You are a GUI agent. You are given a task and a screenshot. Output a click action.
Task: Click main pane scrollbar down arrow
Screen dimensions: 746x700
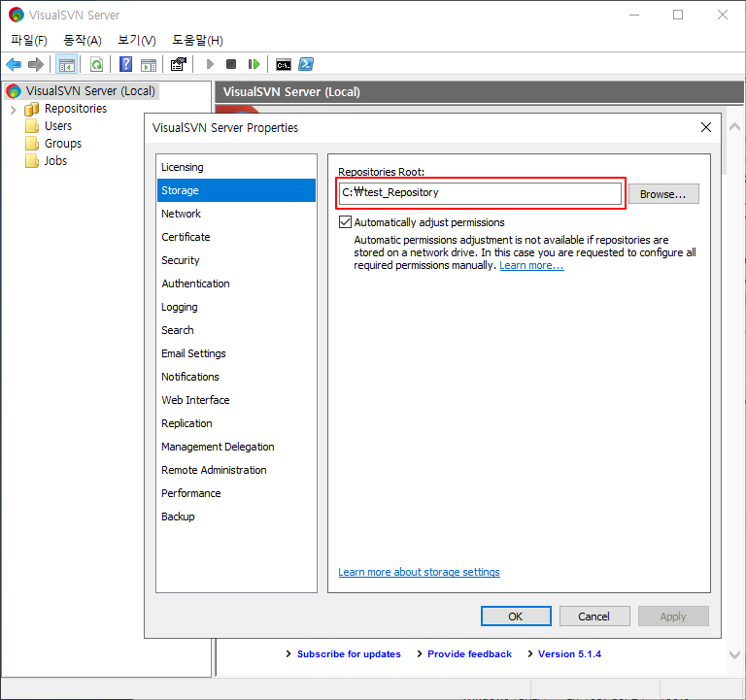pos(734,654)
